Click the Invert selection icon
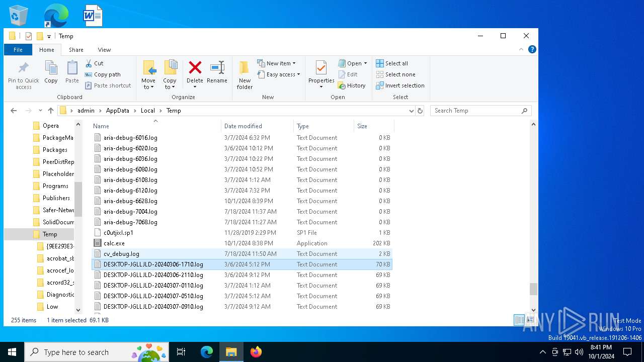Screen dimensions: 644x362 pyautogui.click(x=380, y=85)
